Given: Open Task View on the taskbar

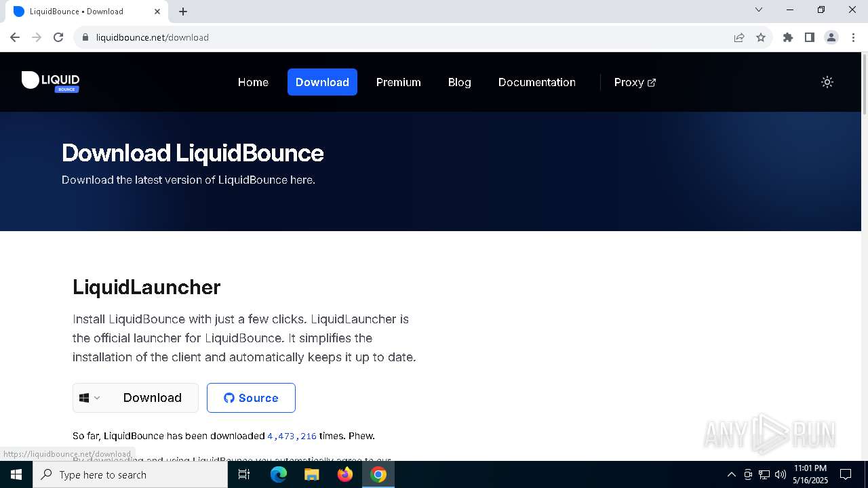Looking at the screenshot, I should 244,474.
